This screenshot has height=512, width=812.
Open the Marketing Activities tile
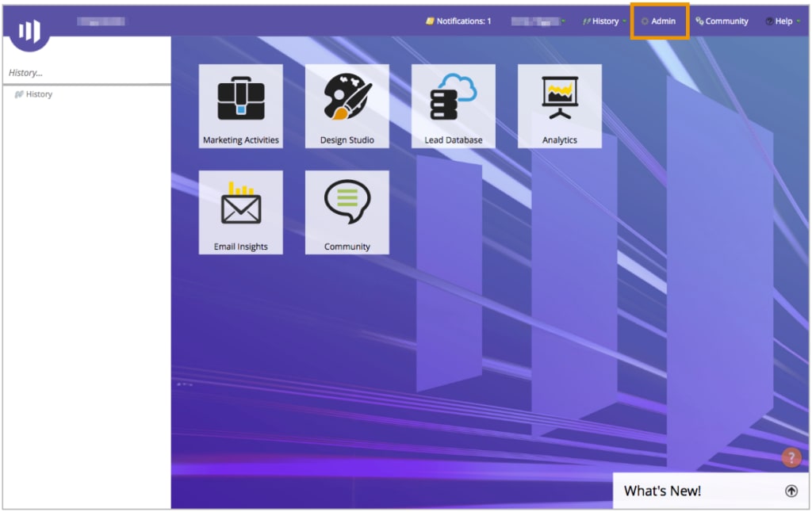point(241,106)
